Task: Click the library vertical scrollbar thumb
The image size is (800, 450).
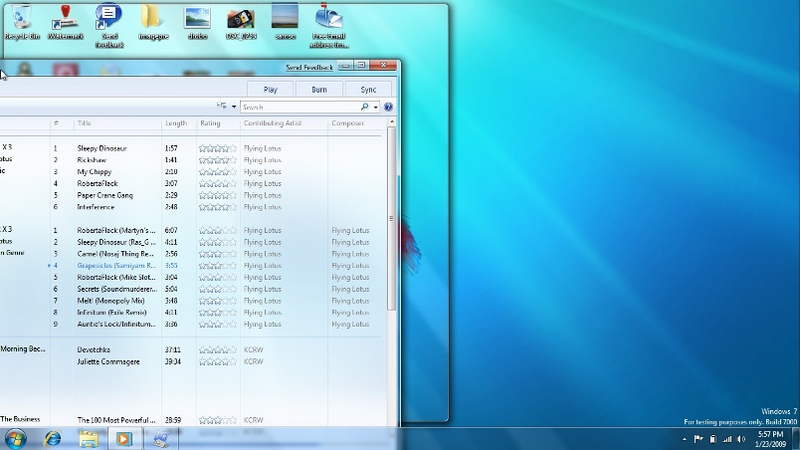Action: pyautogui.click(x=392, y=218)
